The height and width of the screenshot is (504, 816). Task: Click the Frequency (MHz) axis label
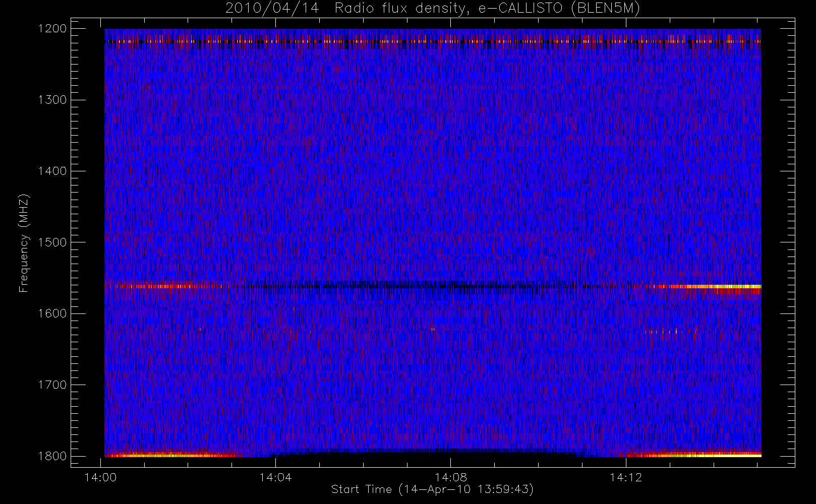24,243
